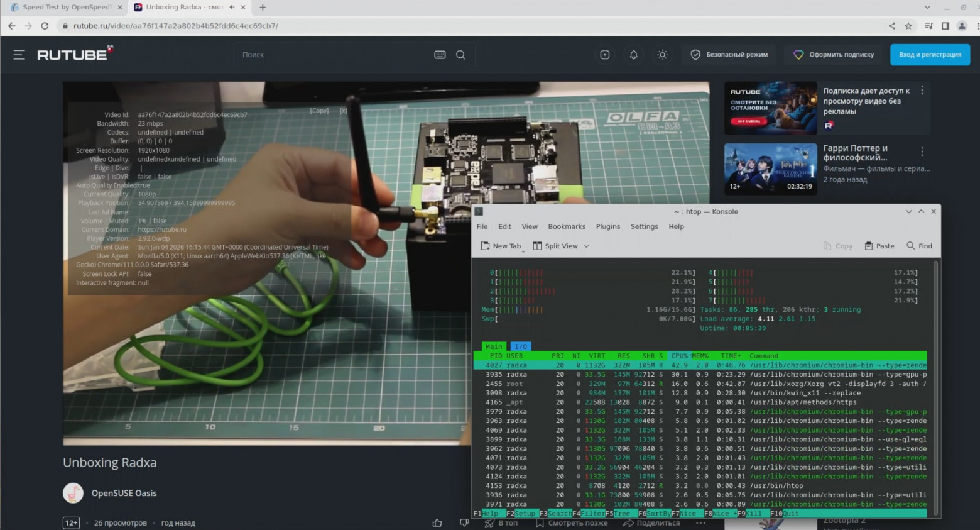This screenshot has width=980, height=530.
Task: Click F10 Quit in htop footer
Action: pos(785,514)
